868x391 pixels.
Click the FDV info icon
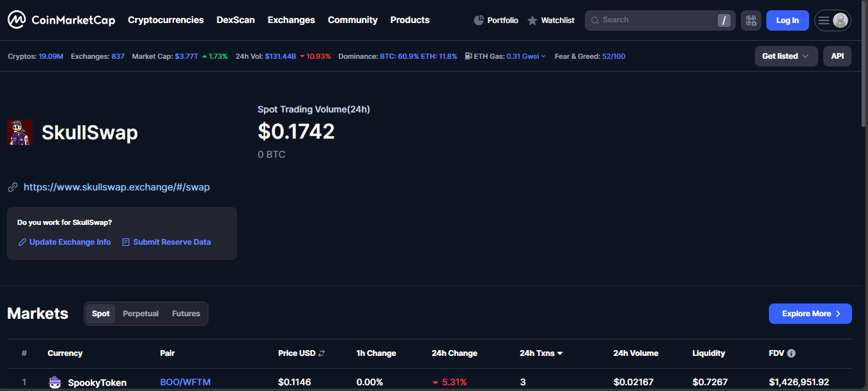click(x=791, y=353)
